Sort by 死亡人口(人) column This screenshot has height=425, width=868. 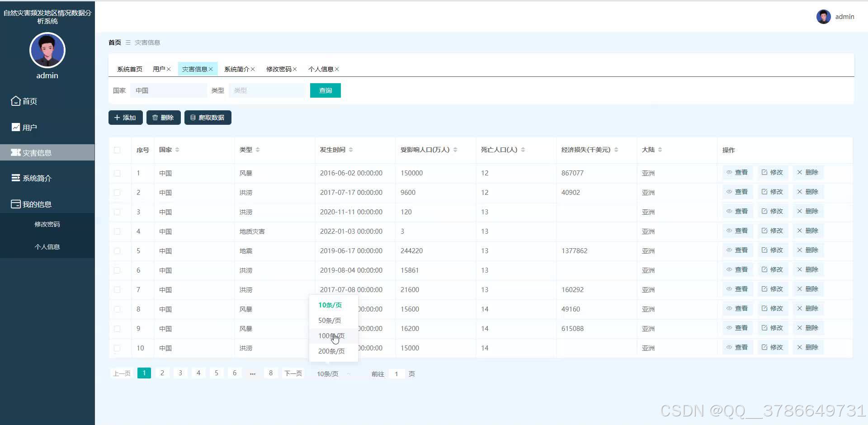(523, 150)
